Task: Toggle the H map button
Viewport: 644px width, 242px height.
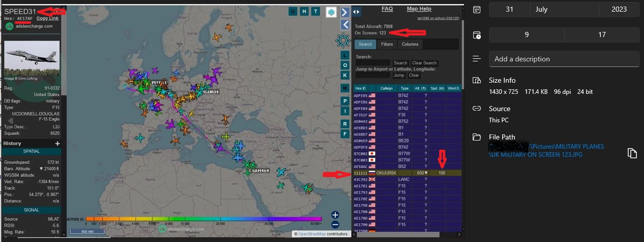Action: (x=304, y=11)
